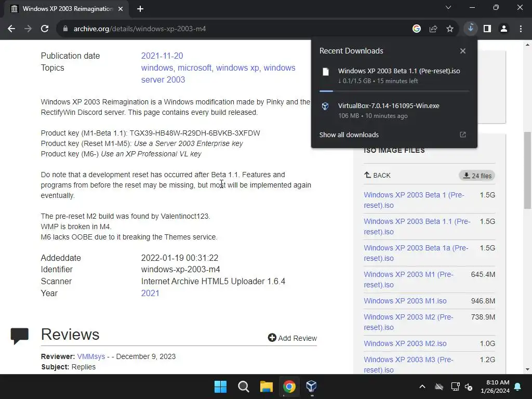The width and height of the screenshot is (532, 399).
Task: Show hidden system tray icons
Action: [x=422, y=387]
